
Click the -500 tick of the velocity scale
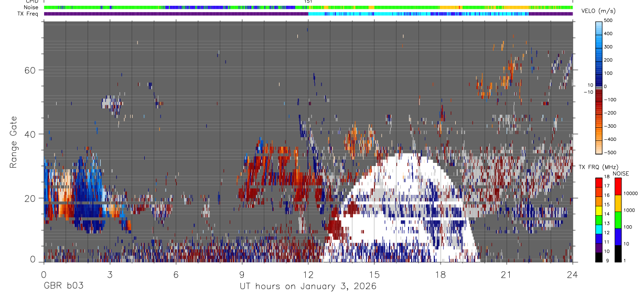tap(609, 152)
